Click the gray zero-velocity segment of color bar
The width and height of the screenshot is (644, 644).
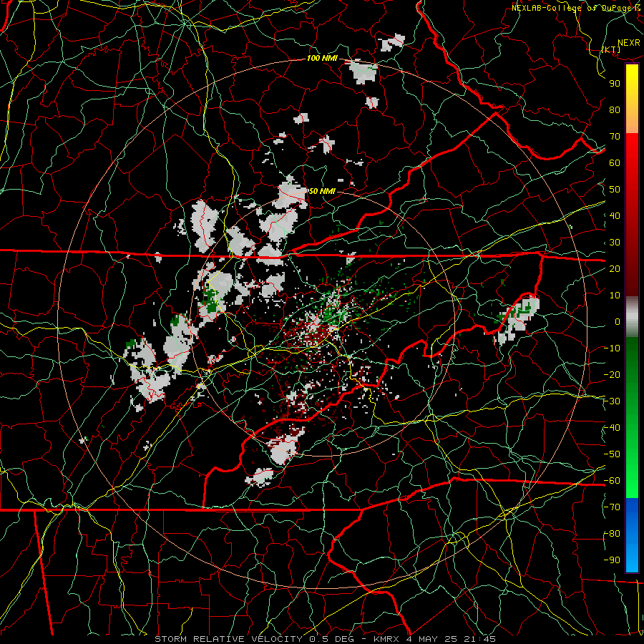pyautogui.click(x=632, y=317)
